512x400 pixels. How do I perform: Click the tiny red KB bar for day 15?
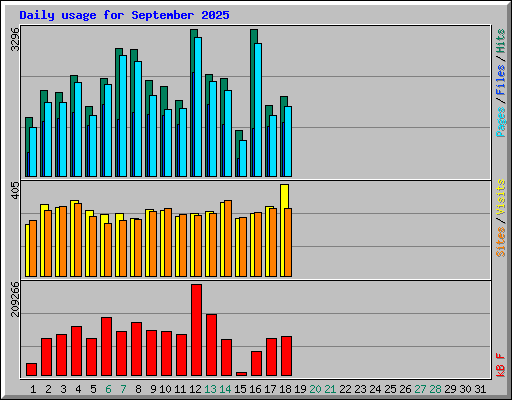coord(241,374)
